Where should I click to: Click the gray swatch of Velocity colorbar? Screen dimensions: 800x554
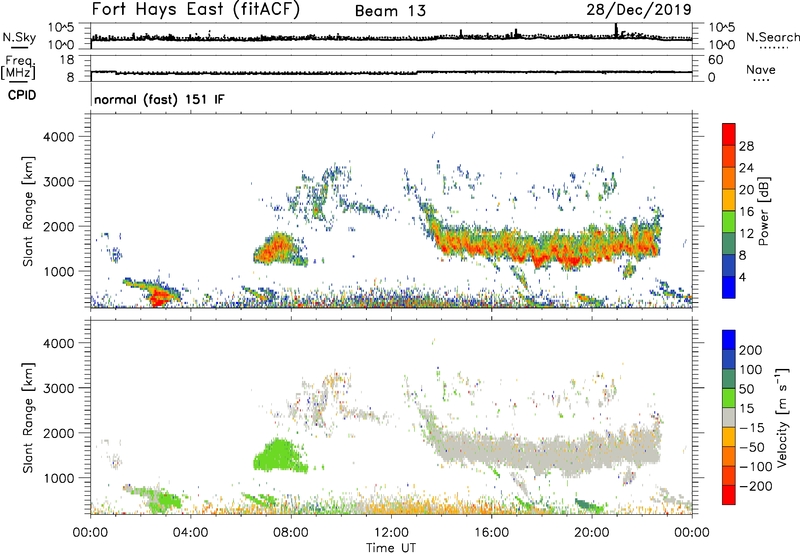(x=729, y=418)
